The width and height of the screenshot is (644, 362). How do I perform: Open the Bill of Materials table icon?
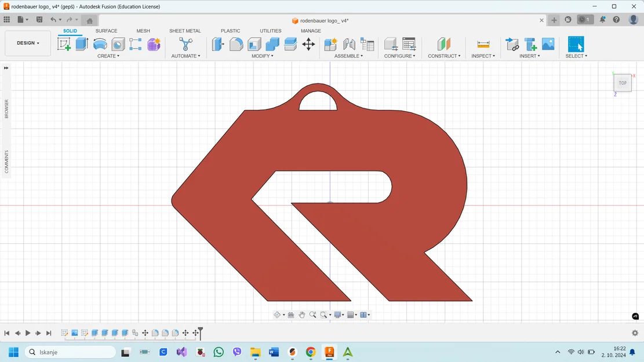click(x=367, y=44)
